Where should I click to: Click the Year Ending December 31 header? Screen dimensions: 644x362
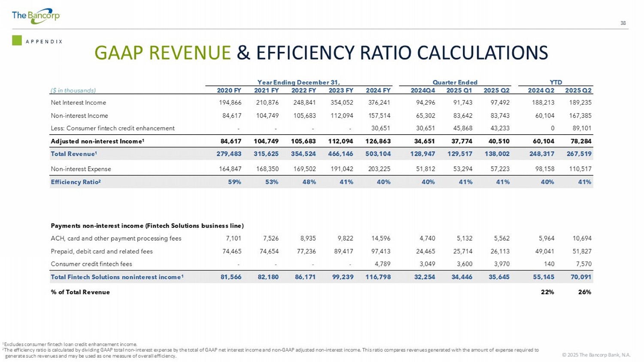[x=298, y=82]
